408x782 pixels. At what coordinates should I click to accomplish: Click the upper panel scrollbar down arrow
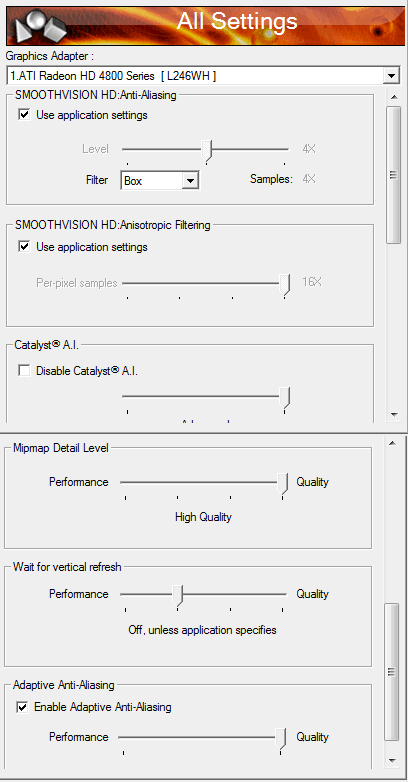(x=394, y=414)
